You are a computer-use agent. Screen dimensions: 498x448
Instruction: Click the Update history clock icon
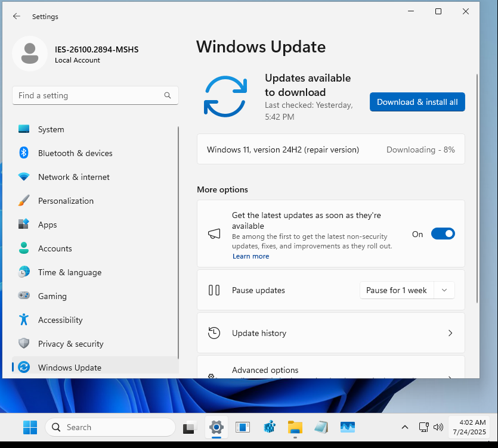point(214,333)
